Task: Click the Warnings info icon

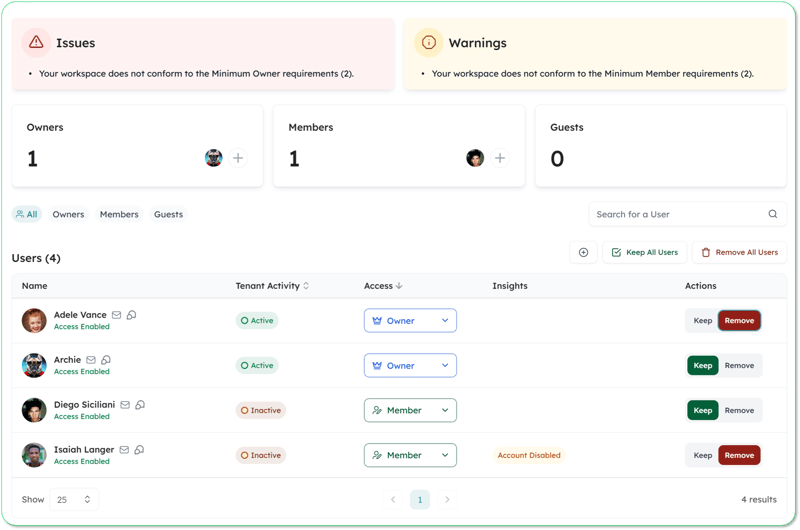Action: coord(429,42)
